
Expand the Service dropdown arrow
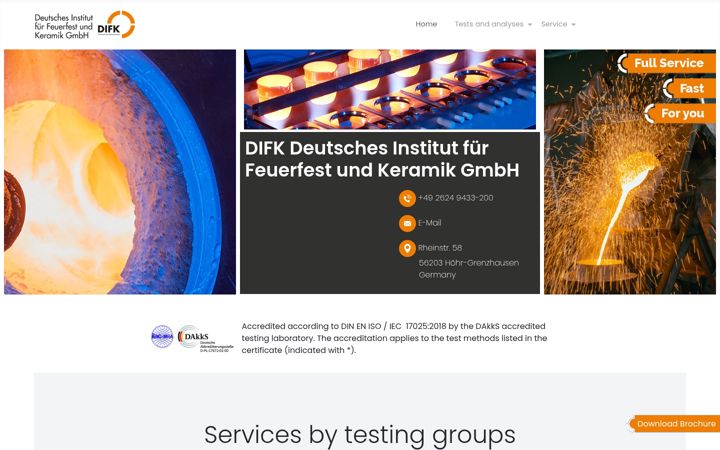pos(574,24)
